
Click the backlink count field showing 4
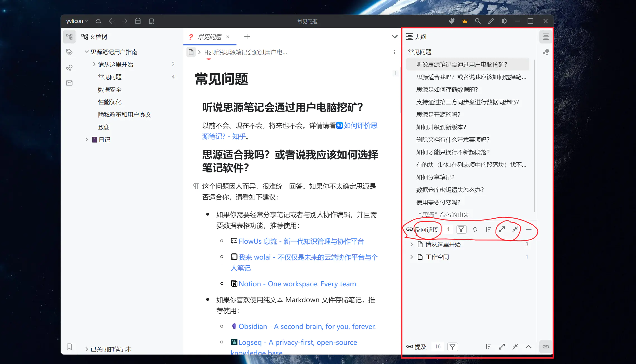click(x=448, y=229)
